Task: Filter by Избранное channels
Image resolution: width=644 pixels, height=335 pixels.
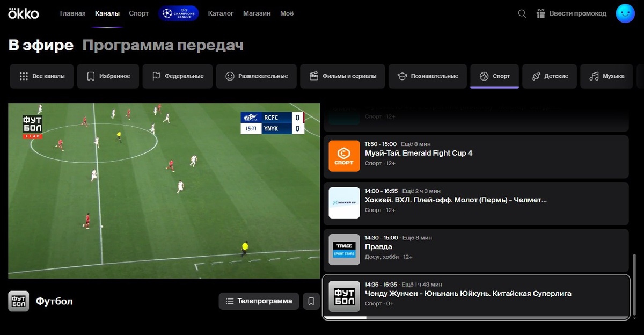Action: [x=108, y=76]
